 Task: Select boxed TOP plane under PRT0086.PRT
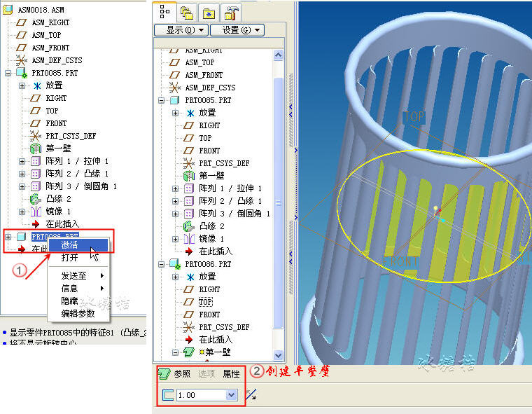click(205, 302)
